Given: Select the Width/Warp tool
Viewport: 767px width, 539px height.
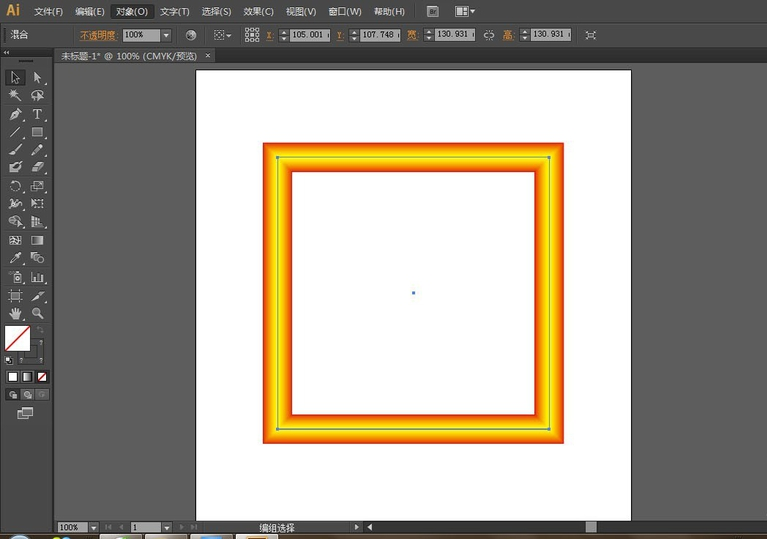Looking at the screenshot, I should tap(15, 203).
